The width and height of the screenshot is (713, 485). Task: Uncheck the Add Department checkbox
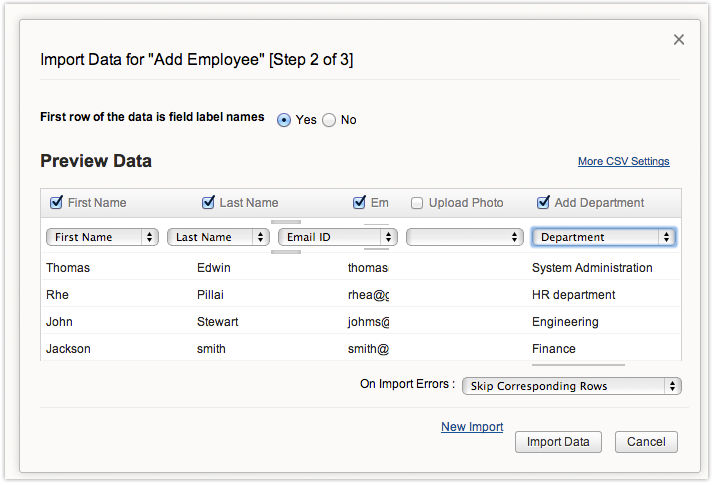pos(543,203)
